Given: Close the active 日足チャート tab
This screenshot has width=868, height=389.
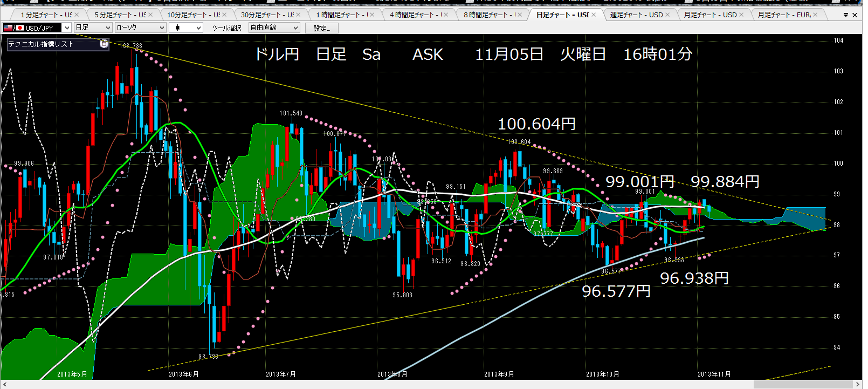Looking at the screenshot, I should [594, 15].
